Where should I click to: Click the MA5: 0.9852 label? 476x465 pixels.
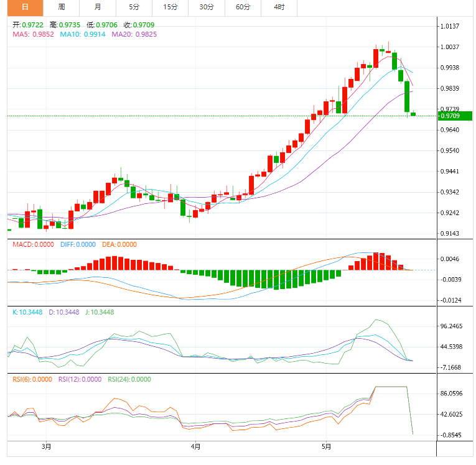(33, 34)
